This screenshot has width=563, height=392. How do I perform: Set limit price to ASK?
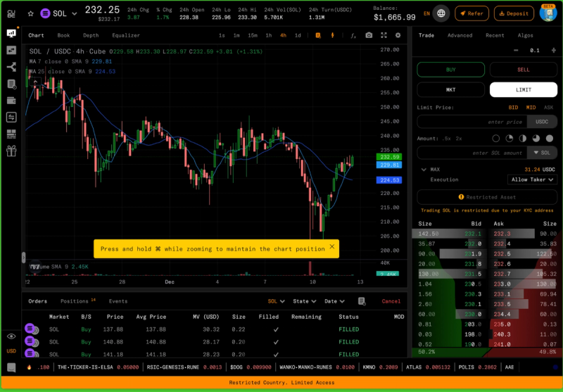pyautogui.click(x=549, y=108)
